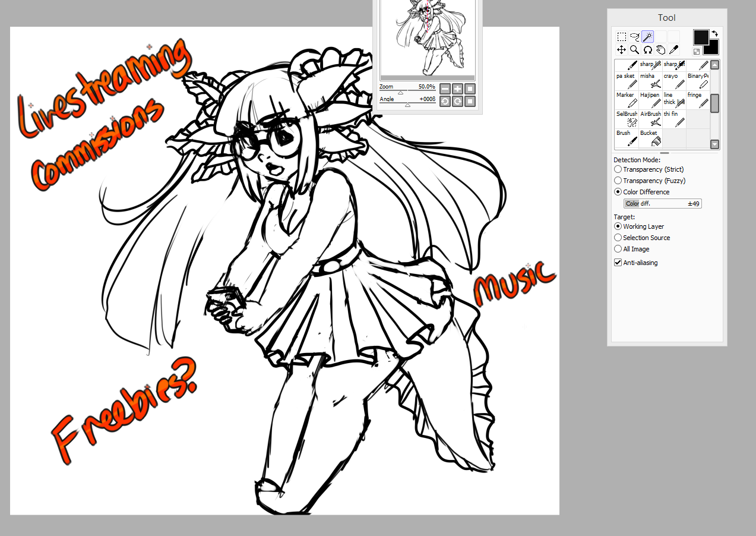Choose the Hajipen brush preset
This screenshot has width=756, height=536.
pos(650,100)
